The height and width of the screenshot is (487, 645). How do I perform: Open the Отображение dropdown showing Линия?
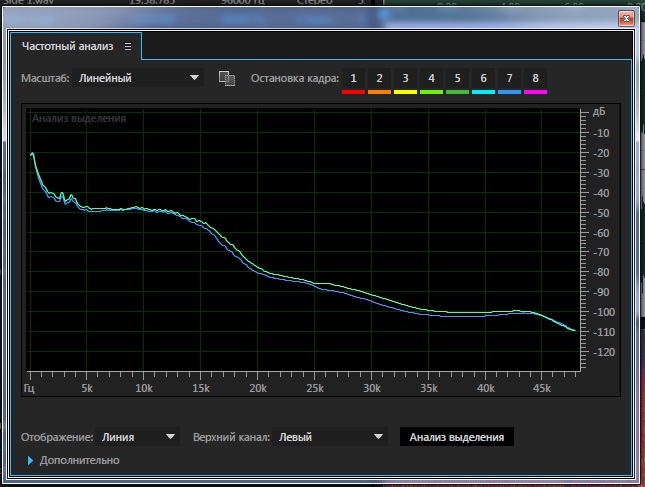point(138,437)
